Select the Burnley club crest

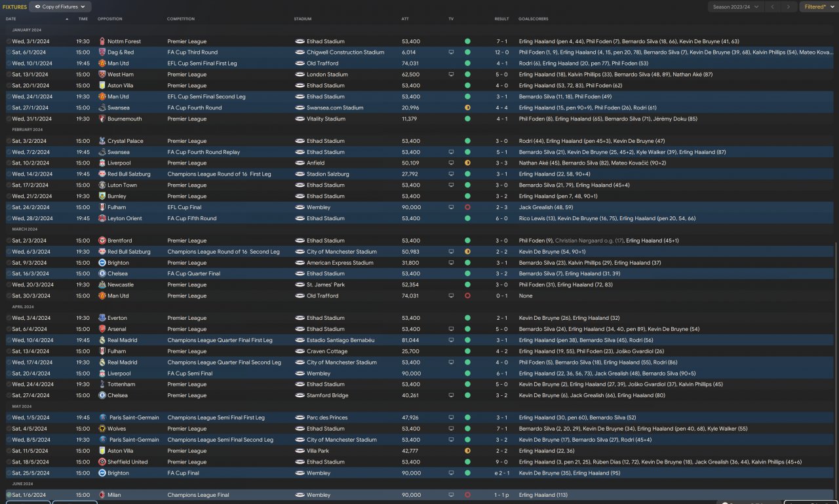coord(102,196)
